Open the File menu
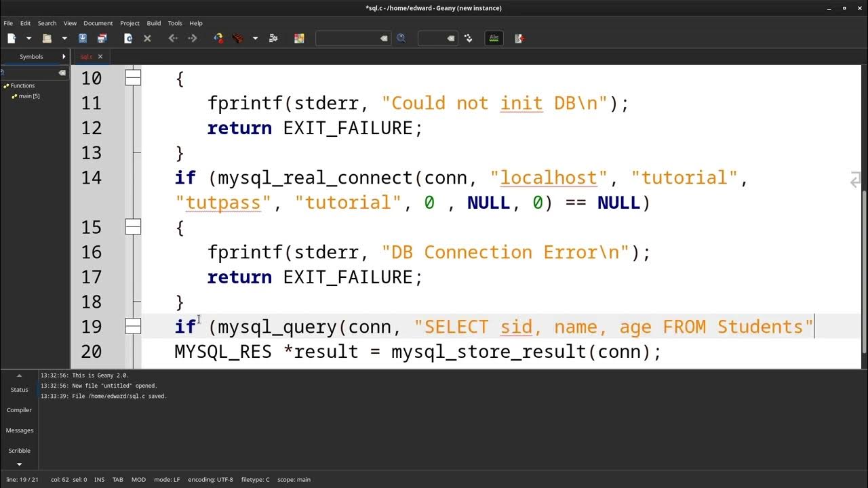This screenshot has width=868, height=488. [x=8, y=23]
